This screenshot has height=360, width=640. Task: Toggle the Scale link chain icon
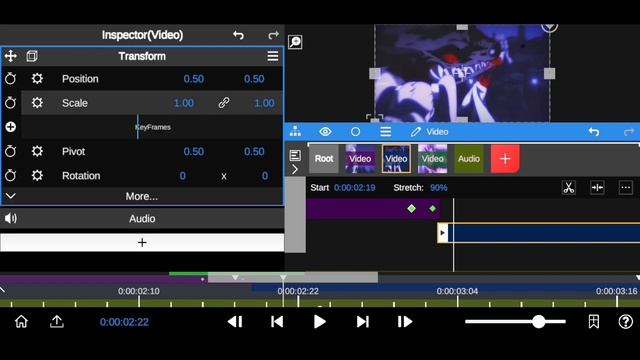pos(224,102)
